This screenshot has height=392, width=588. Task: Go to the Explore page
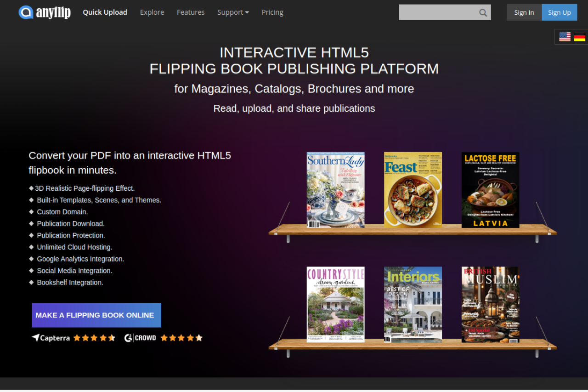(152, 12)
